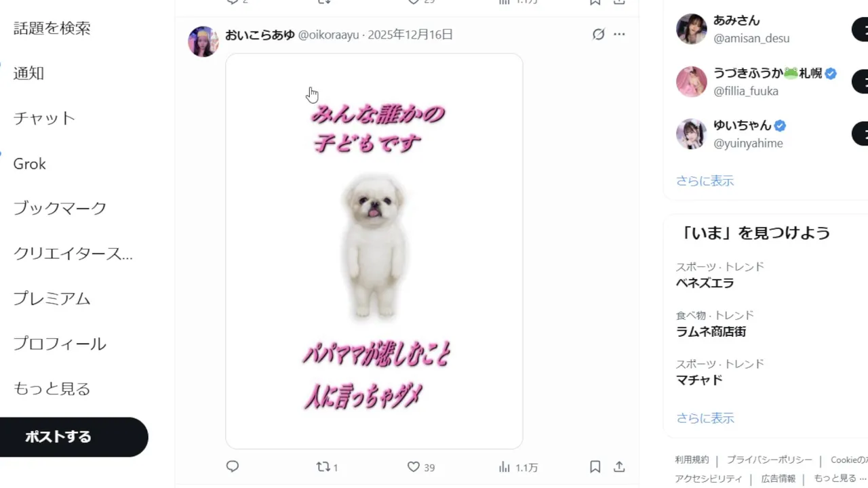Screen dimensions: 868x488
Task: Show more suggested accounts with さらに表示
Action: click(705, 181)
